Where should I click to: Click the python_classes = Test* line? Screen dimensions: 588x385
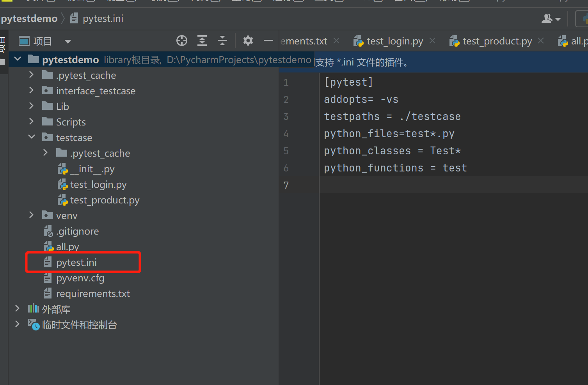[392, 151]
